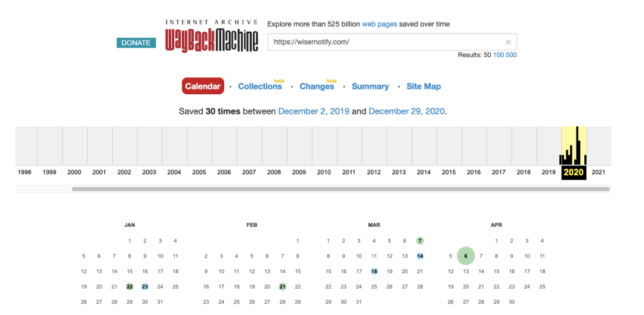This screenshot has height=315, width=644.
Task: Open the 'web pages' link
Action: pyautogui.click(x=379, y=24)
